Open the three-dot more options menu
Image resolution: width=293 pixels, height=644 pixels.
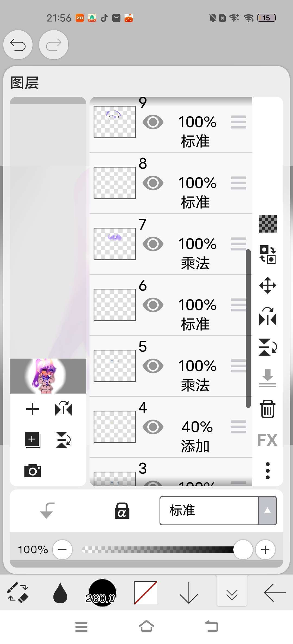(267, 471)
